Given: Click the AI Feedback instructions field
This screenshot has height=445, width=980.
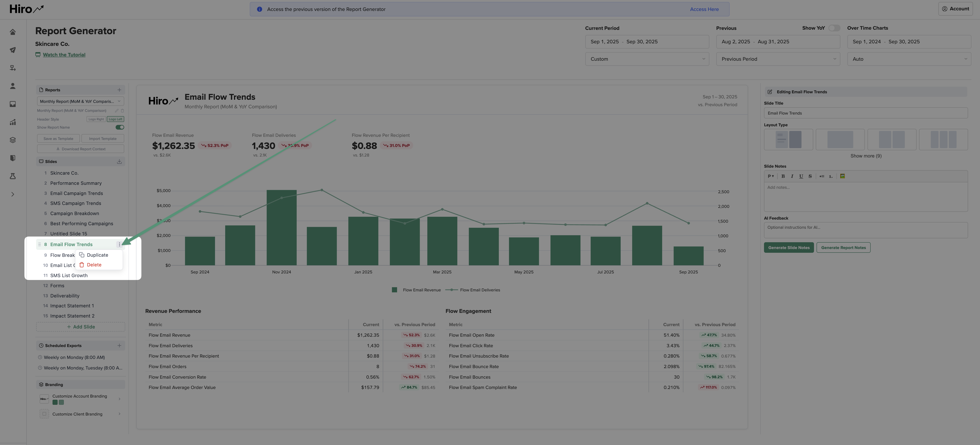Looking at the screenshot, I should click(x=866, y=230).
